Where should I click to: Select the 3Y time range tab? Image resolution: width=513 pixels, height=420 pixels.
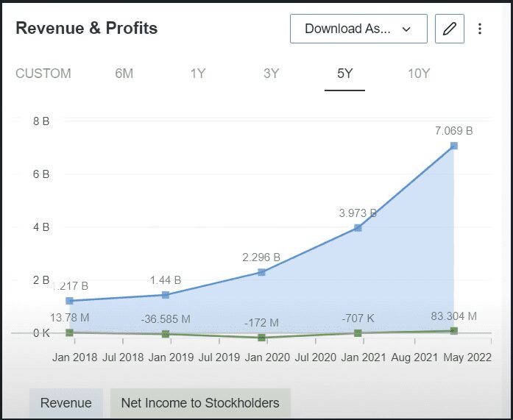(x=272, y=74)
